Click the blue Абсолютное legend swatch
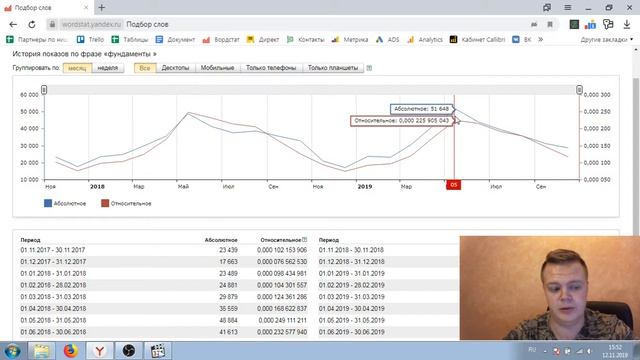The width and height of the screenshot is (640, 360). (48, 203)
